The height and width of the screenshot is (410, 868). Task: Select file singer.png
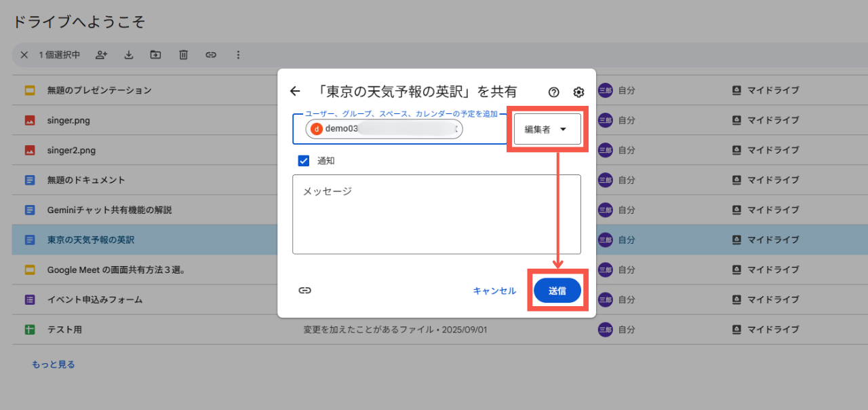[x=68, y=120]
